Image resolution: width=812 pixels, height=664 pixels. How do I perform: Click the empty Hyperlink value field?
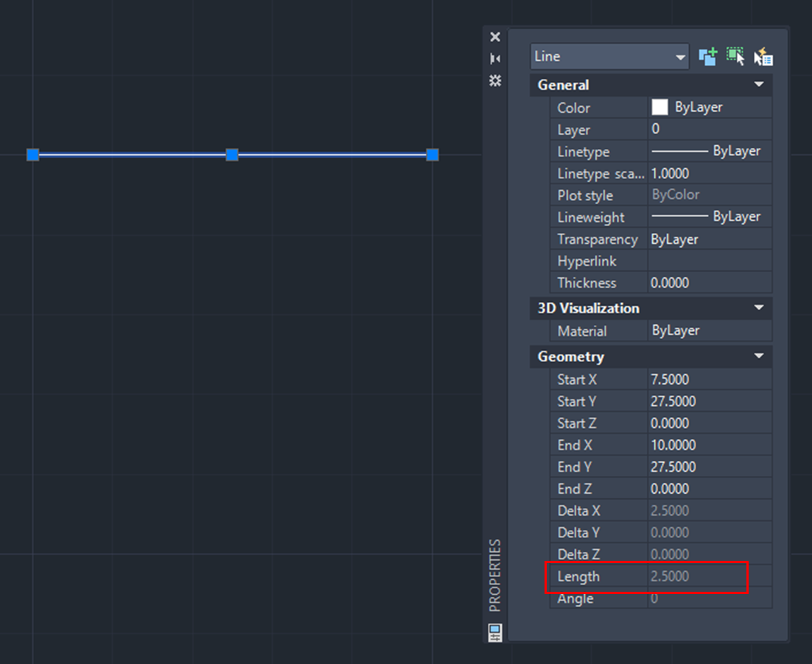[710, 261]
